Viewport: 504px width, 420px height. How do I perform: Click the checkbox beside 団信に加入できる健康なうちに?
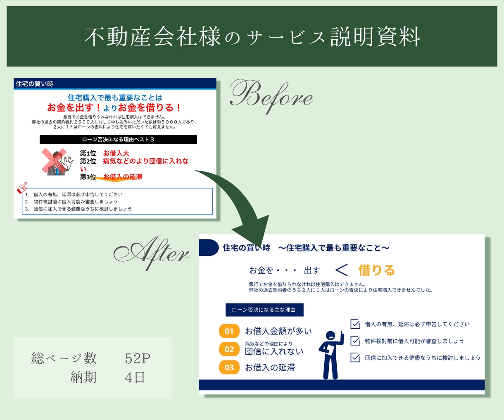355,358
